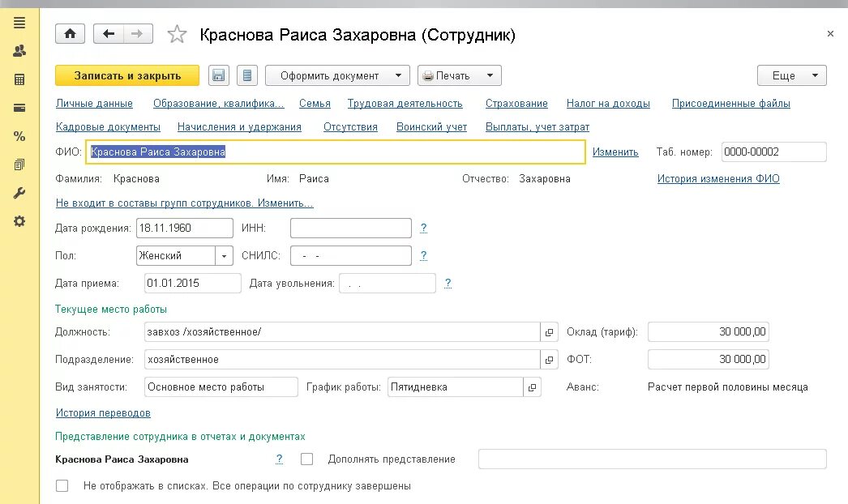Screen dimensions: 848x504
Task: Click Расчет первой половины месяца text
Action: tap(727, 387)
